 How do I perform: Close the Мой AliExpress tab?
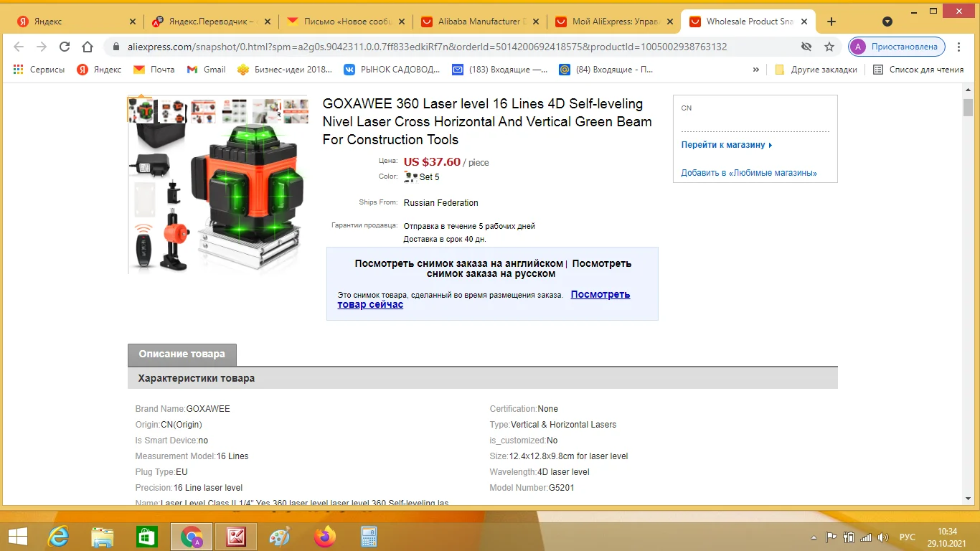pos(670,22)
